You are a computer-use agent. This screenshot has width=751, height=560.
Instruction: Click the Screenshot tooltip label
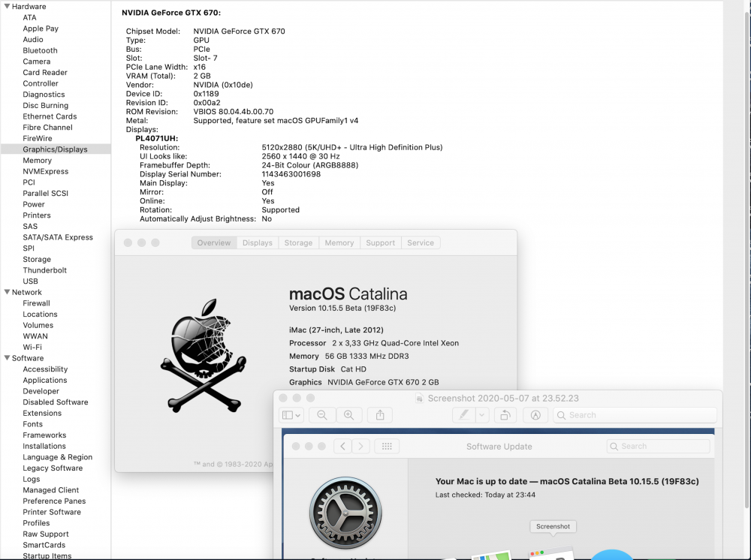[553, 526]
